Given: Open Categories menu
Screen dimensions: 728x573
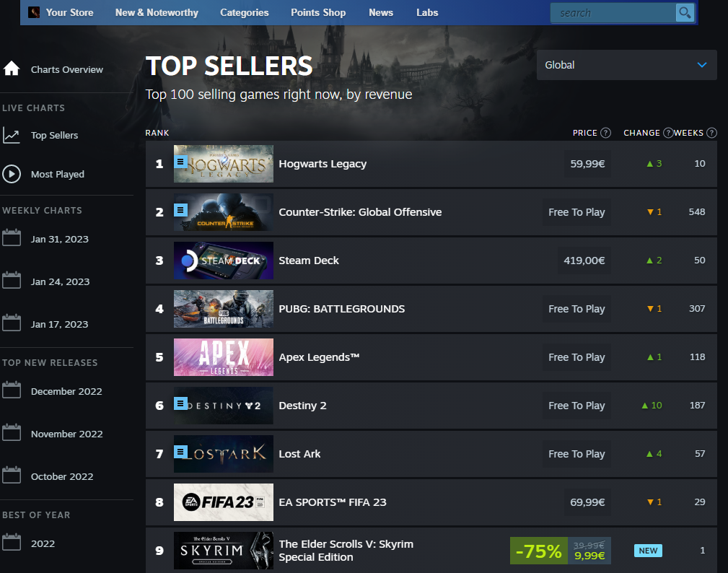Looking at the screenshot, I should (x=244, y=12).
